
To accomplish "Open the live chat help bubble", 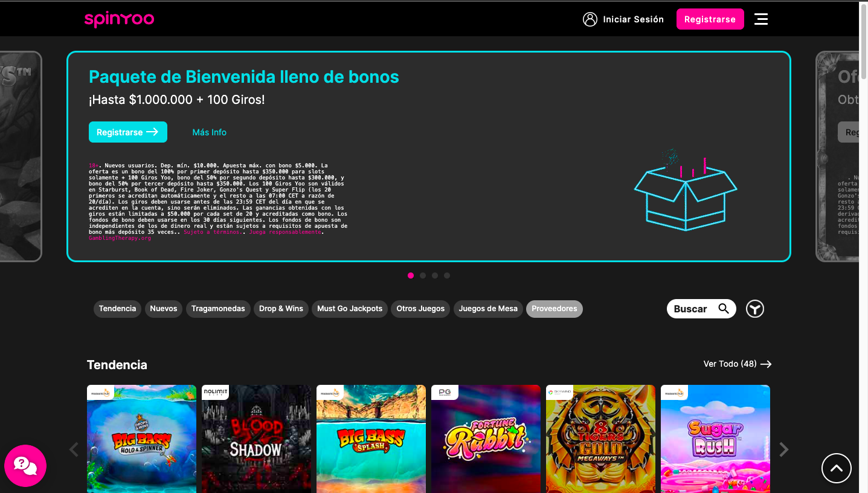I will point(25,466).
